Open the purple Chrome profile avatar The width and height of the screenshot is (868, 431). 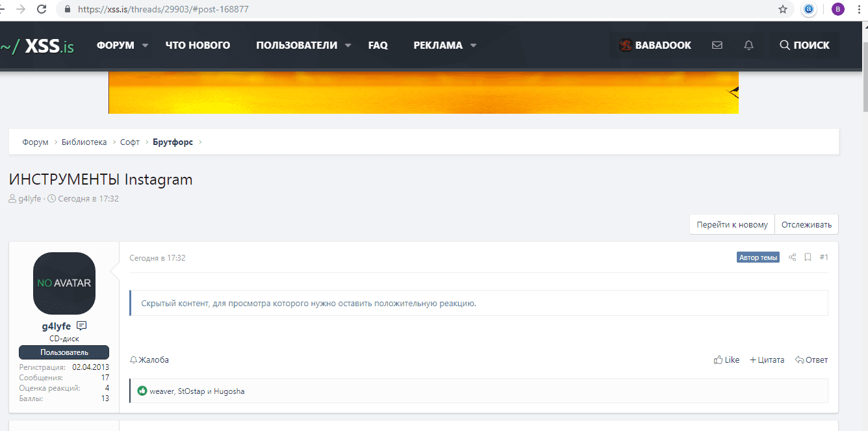(838, 10)
